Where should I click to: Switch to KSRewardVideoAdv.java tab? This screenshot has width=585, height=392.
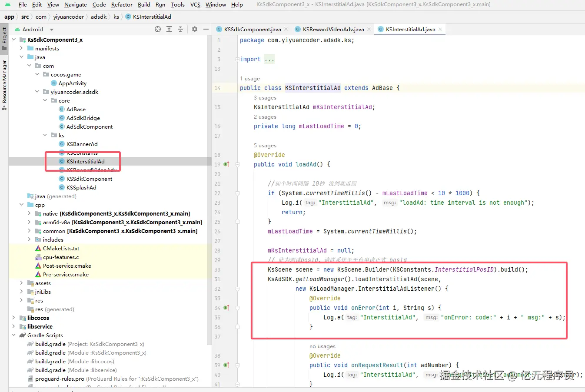click(333, 29)
